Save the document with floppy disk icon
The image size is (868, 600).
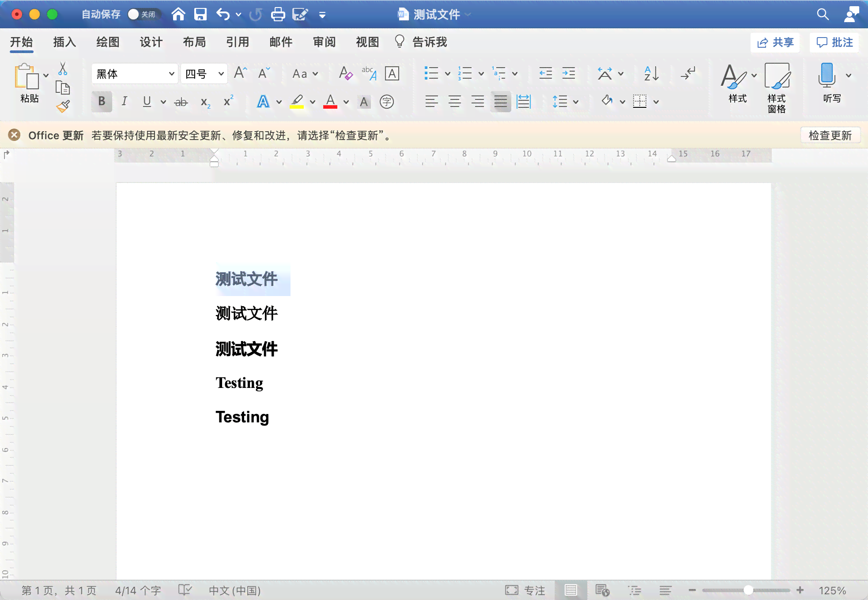(200, 14)
